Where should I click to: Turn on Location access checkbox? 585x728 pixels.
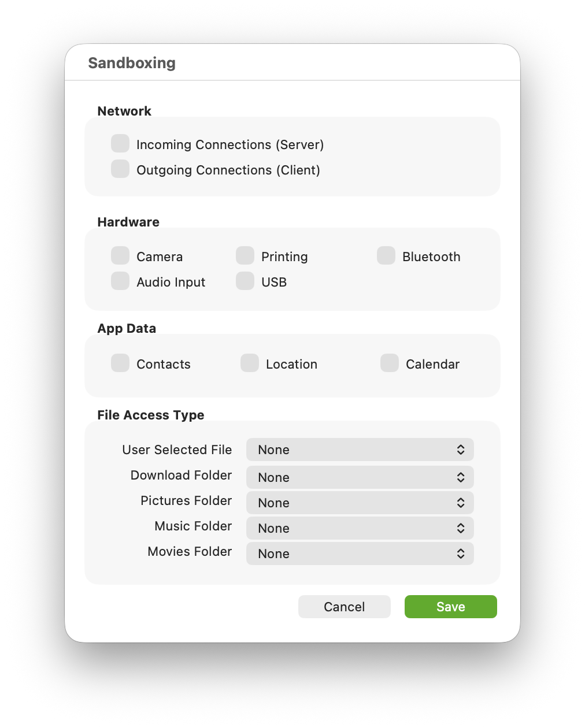pos(250,363)
